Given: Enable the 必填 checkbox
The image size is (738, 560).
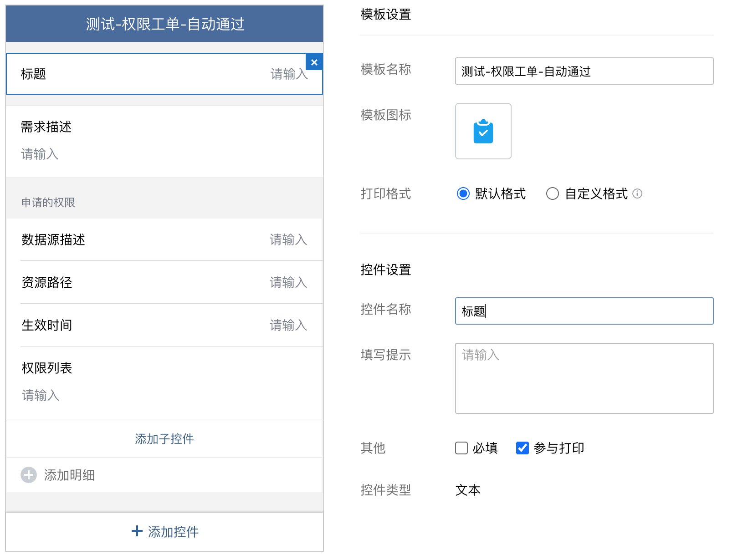Looking at the screenshot, I should (461, 448).
